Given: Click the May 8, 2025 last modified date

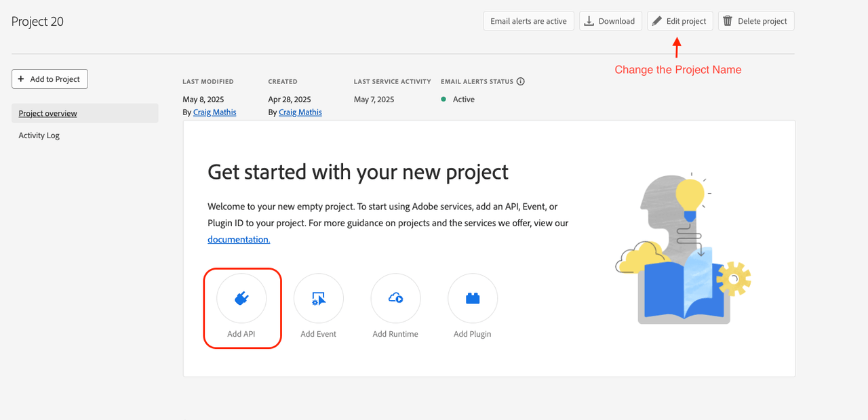Looking at the screenshot, I should (x=203, y=100).
